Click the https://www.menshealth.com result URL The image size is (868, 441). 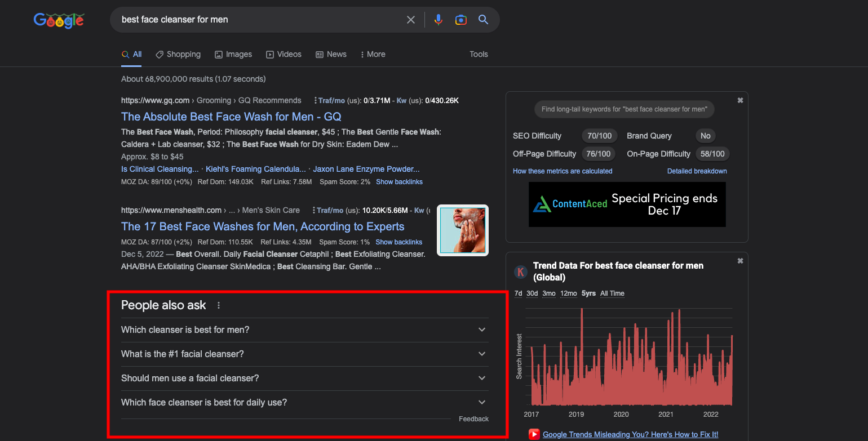[171, 210]
